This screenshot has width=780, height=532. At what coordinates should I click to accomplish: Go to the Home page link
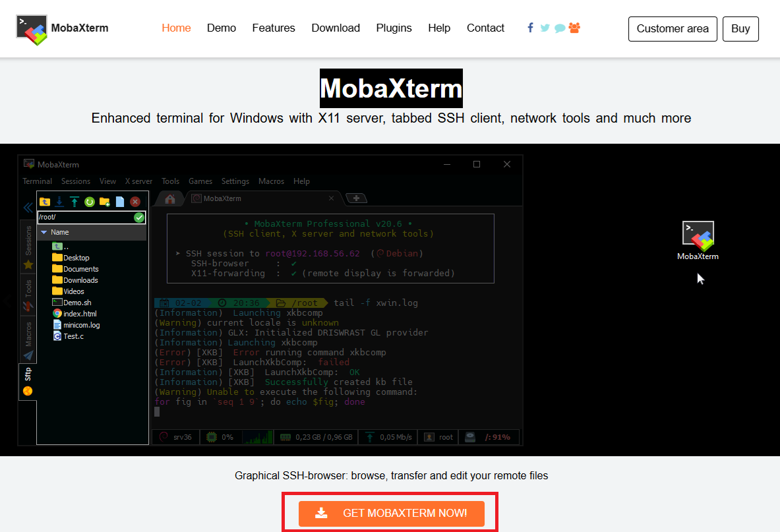pos(176,28)
